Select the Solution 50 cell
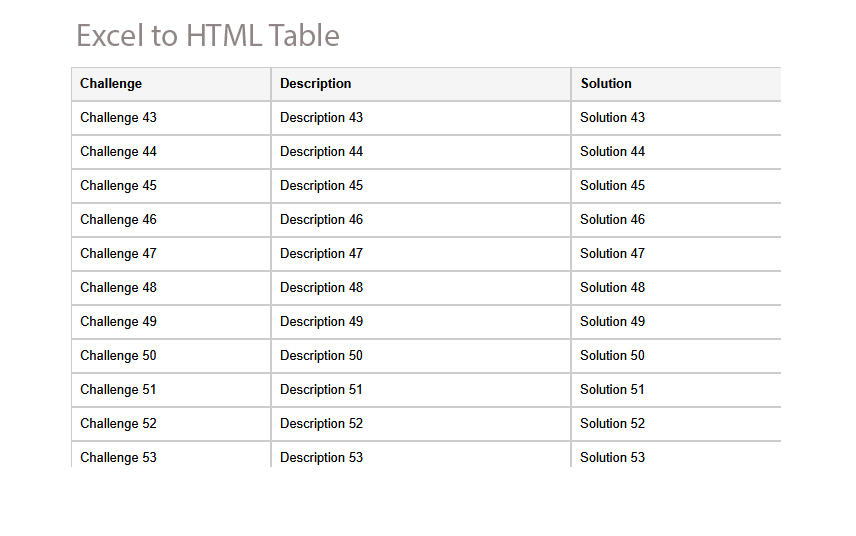 click(x=676, y=356)
